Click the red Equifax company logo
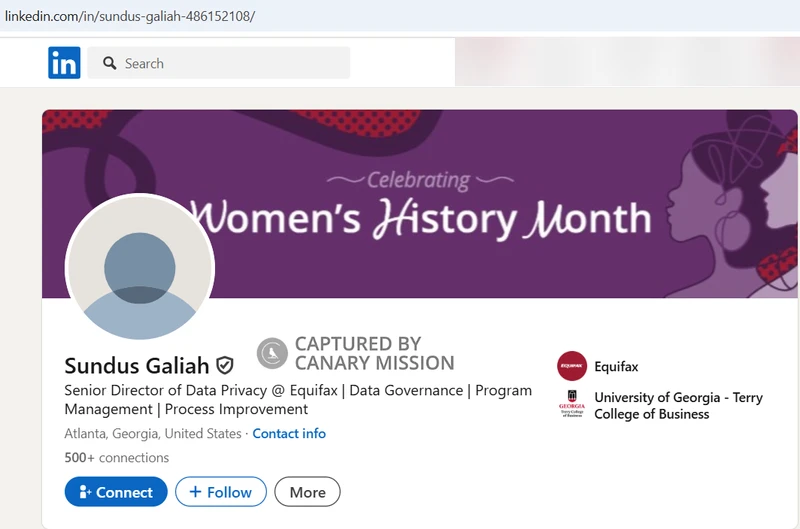The width and height of the screenshot is (800, 529). [x=572, y=366]
